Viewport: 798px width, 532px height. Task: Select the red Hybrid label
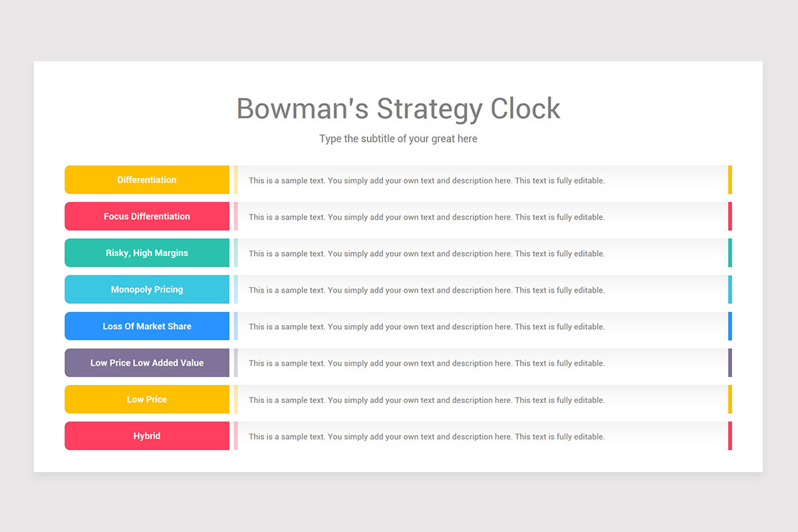pyautogui.click(x=147, y=436)
